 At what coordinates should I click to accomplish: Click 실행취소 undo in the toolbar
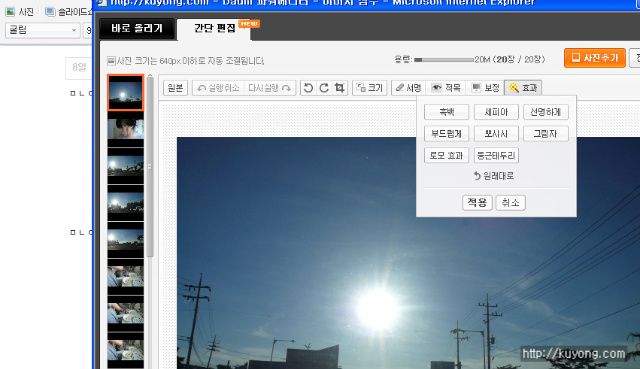coord(218,88)
